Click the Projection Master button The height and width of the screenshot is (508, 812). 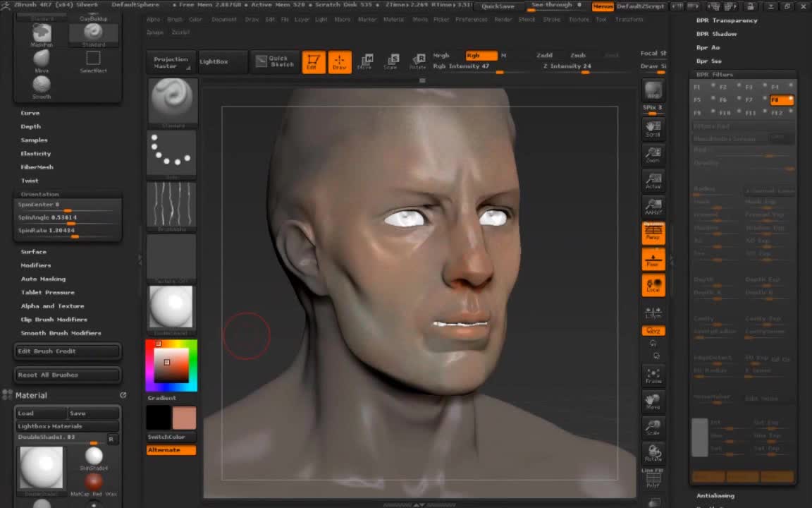(171, 62)
